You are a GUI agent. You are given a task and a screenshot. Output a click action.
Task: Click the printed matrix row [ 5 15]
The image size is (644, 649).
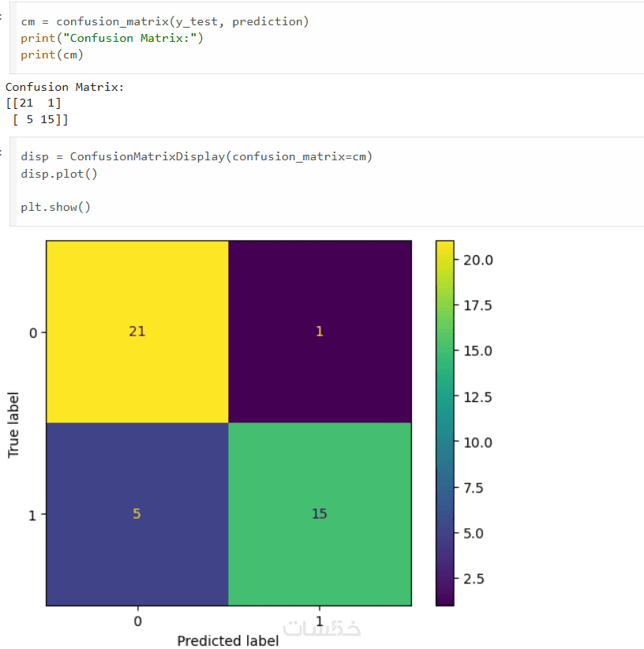(40, 120)
